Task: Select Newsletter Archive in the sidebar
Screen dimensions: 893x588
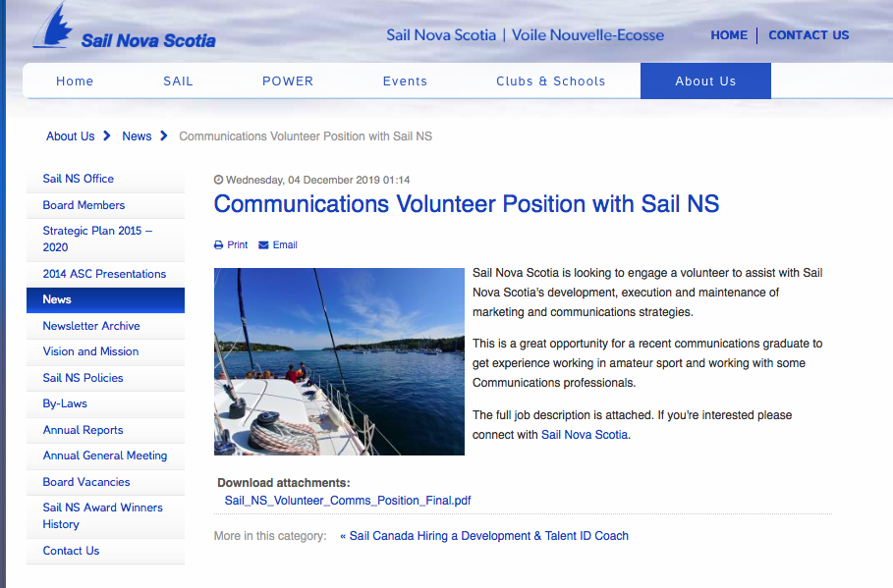Action: [91, 326]
